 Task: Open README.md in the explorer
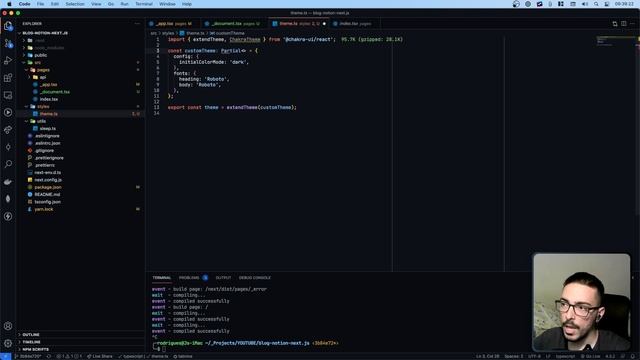point(80,195)
